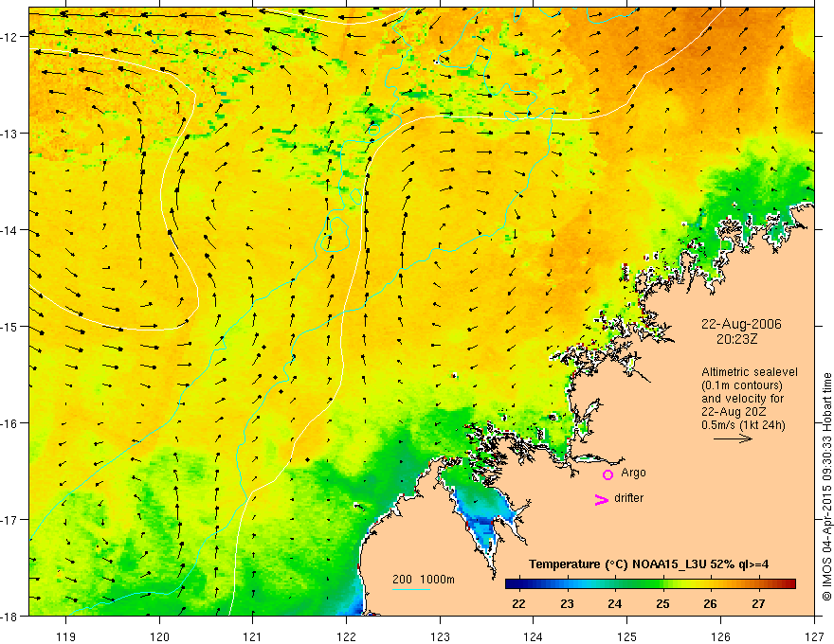834x644 pixels.
Task: Click the "-13" latitude axis label
Action: [9, 134]
